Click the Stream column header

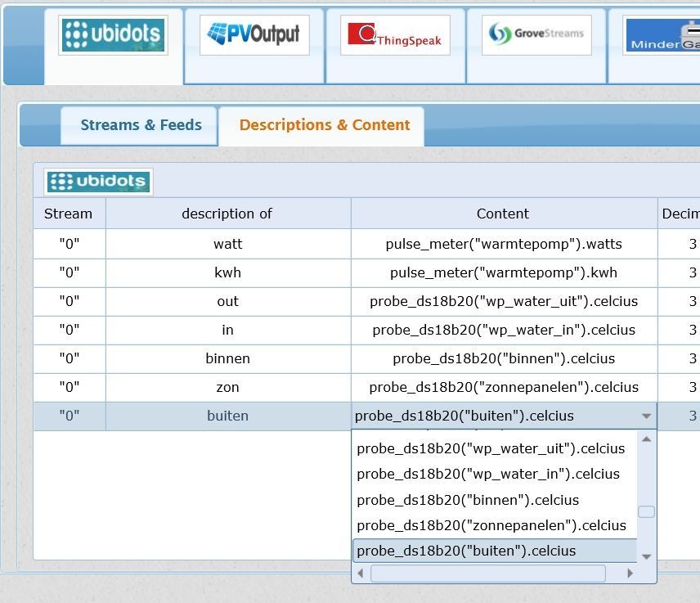70,214
